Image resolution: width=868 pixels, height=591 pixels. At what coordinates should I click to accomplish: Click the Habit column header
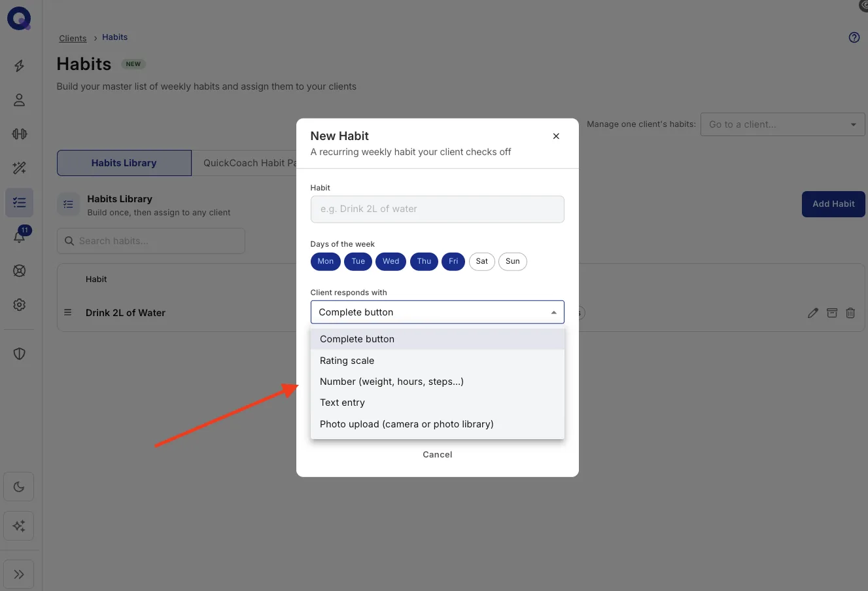pos(96,279)
